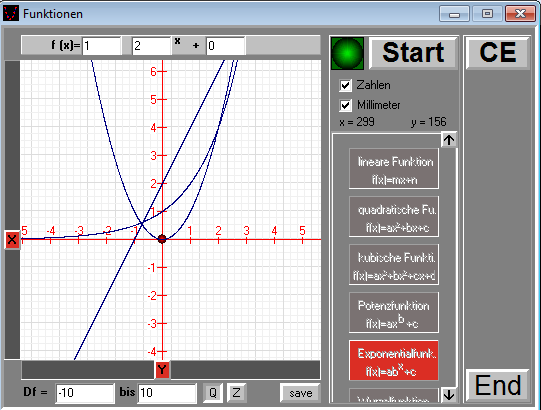Screen dimensions: 541x410
Task: Click the Df lower bound field with -10
Action: [x=85, y=393]
